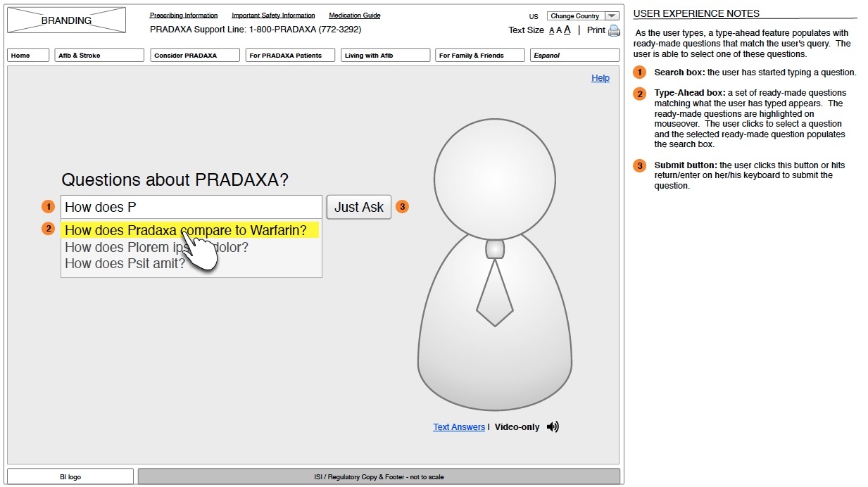
Task: Click the BI logo box
Action: [x=70, y=476]
